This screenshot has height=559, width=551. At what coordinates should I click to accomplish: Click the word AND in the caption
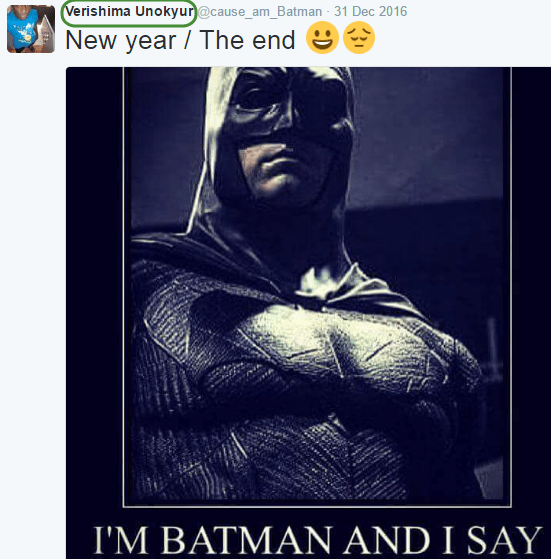pyautogui.click(x=387, y=540)
